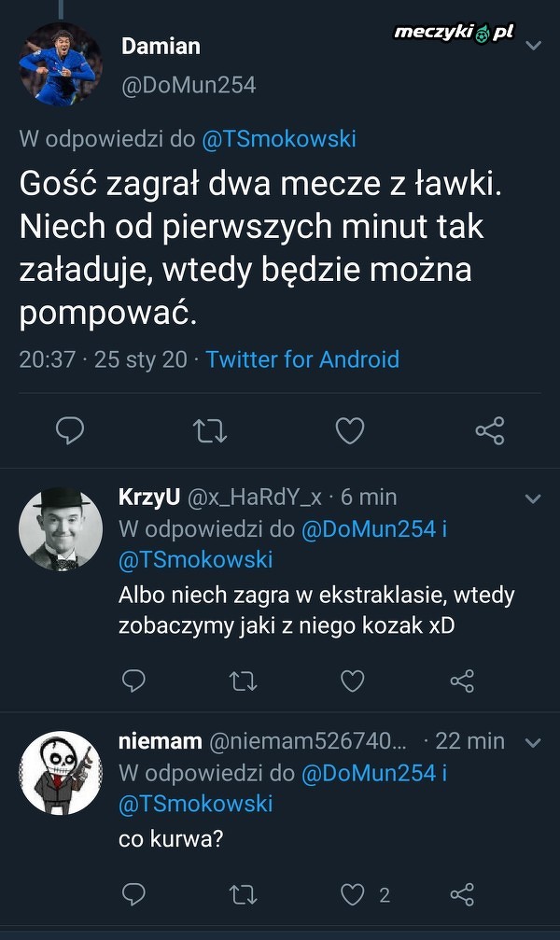Like KrzyU's reply about ekstraklasa
560x940 pixels.
(352, 680)
